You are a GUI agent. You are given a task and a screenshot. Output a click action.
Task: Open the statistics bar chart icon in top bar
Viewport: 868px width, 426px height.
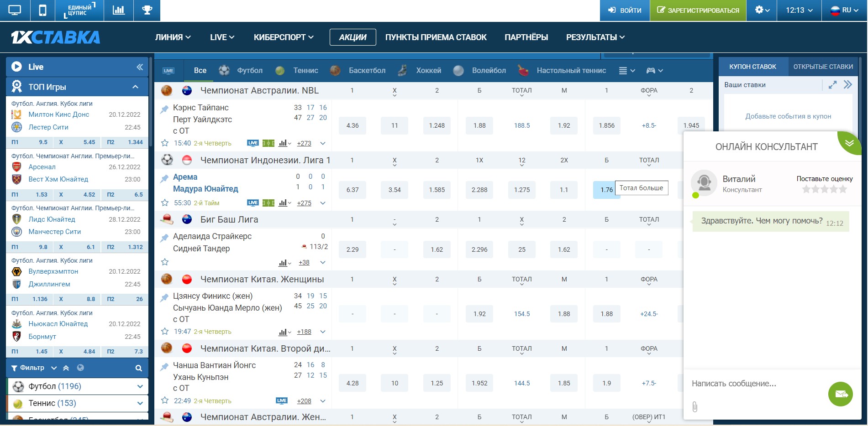pyautogui.click(x=119, y=10)
